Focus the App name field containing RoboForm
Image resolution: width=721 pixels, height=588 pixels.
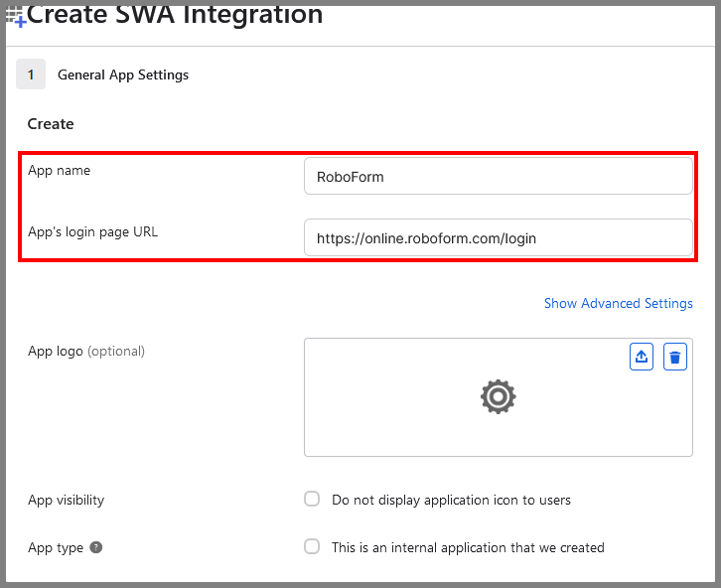click(498, 177)
